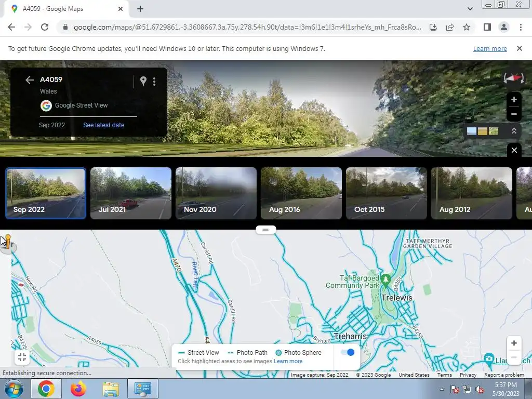Click the camera photo marker on map
Viewport: 532px width, 399px height.
[x=489, y=358]
